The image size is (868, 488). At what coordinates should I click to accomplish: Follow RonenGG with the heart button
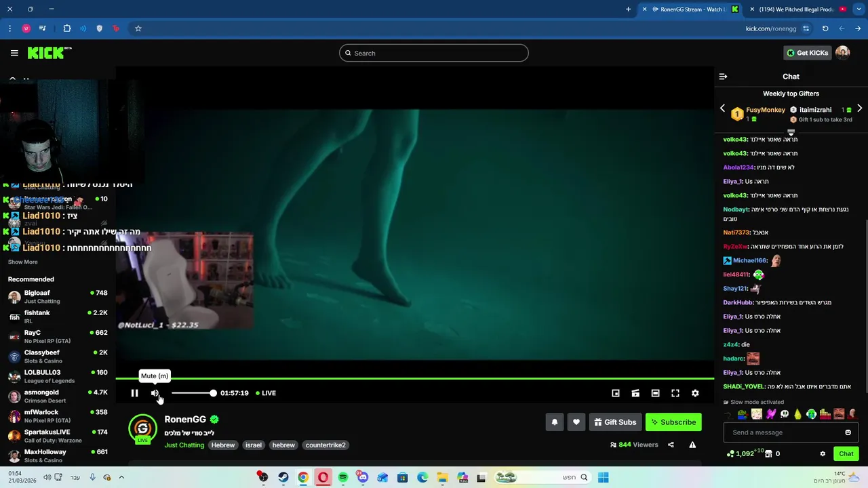[576, 422]
